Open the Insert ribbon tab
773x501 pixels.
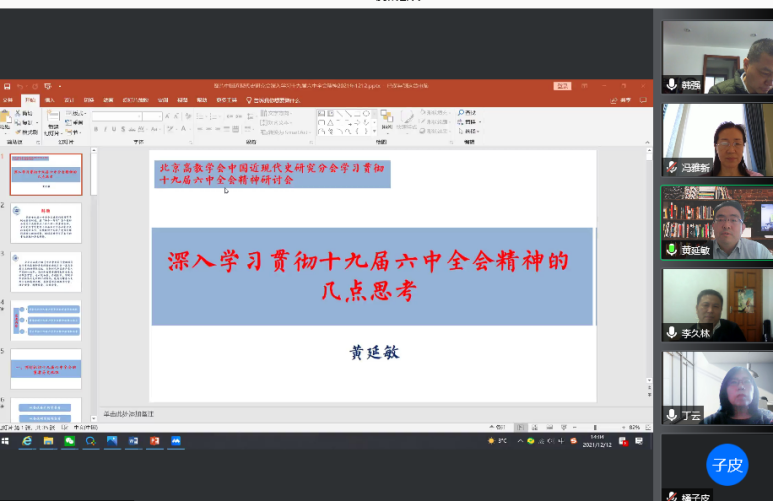(49, 100)
